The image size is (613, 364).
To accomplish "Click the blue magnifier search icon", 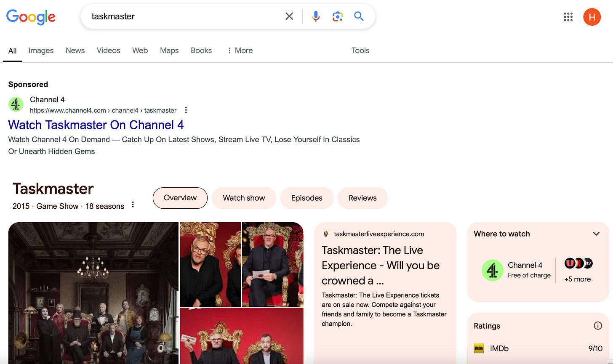I will click(359, 16).
